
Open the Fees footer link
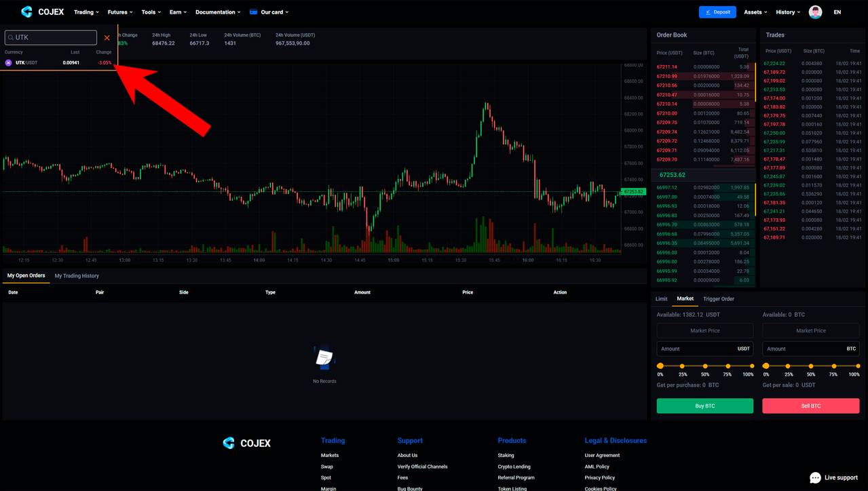(x=403, y=477)
